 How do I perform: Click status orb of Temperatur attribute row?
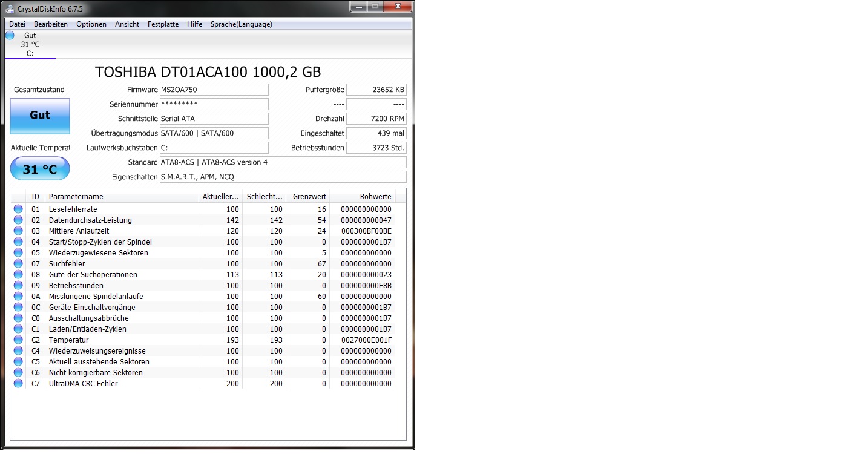pos(18,340)
